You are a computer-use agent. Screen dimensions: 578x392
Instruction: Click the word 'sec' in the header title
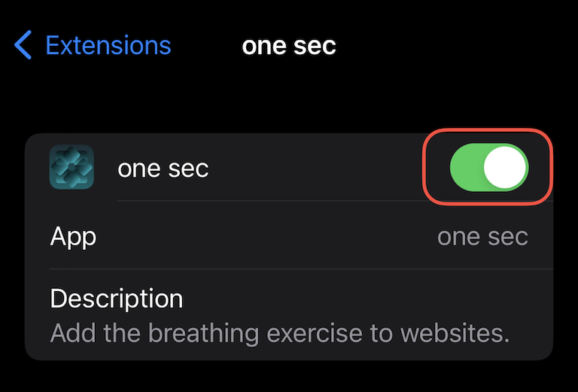[315, 47]
